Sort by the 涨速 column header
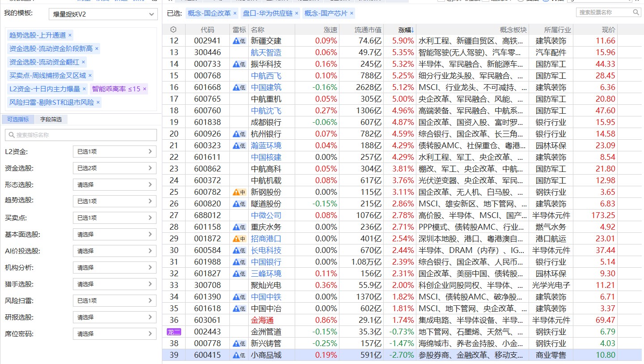Viewport: 644px width, 364px height. point(330,30)
